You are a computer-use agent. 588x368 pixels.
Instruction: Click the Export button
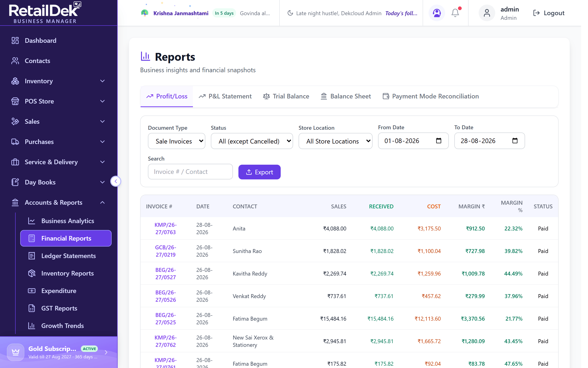coord(259,172)
